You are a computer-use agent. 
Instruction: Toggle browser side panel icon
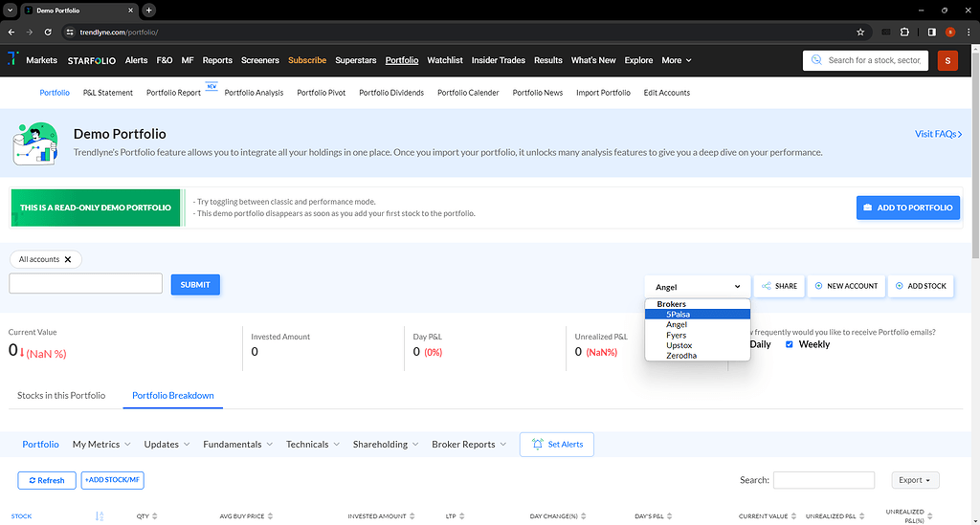tap(932, 32)
